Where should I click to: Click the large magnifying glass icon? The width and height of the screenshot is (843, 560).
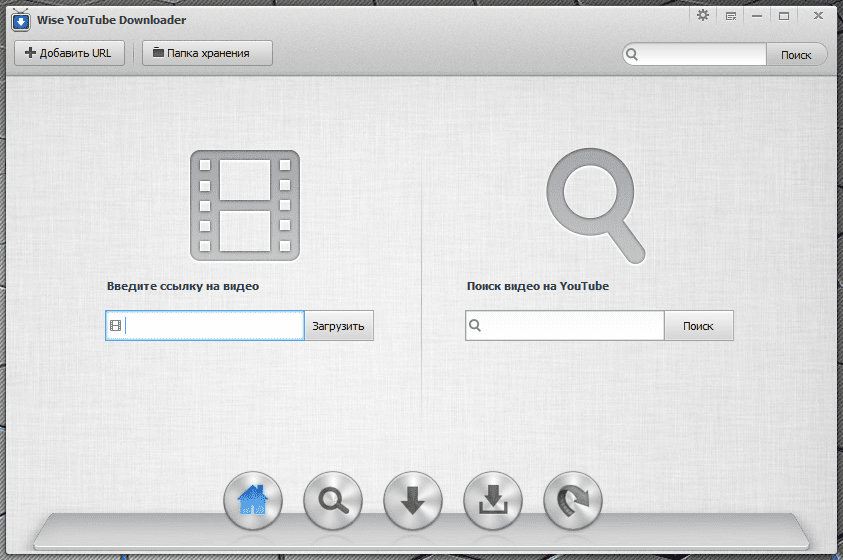tap(596, 206)
